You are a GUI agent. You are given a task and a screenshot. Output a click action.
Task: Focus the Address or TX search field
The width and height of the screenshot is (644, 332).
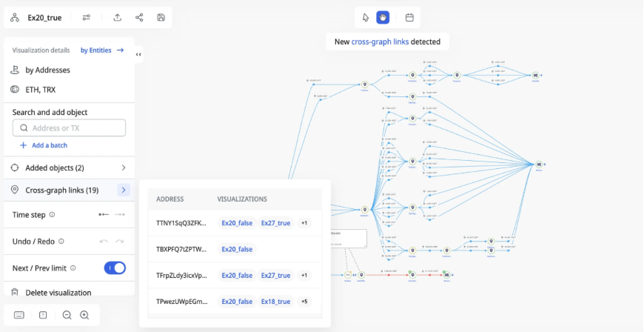coord(69,128)
